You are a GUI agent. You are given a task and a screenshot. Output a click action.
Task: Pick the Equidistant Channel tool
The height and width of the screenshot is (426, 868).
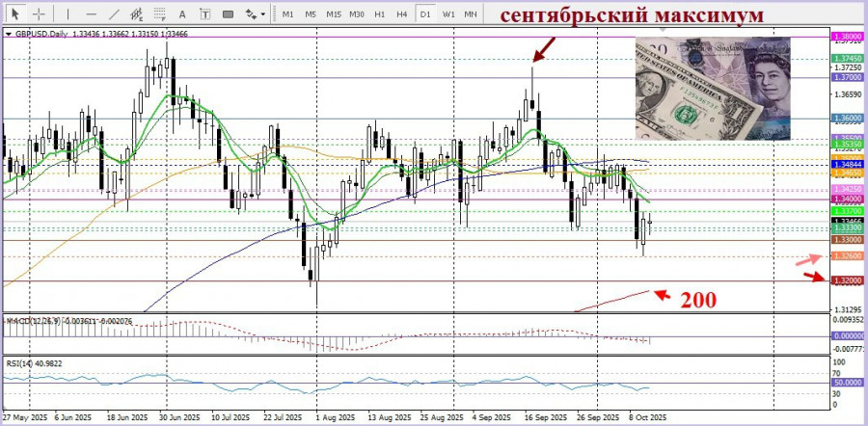(x=137, y=13)
